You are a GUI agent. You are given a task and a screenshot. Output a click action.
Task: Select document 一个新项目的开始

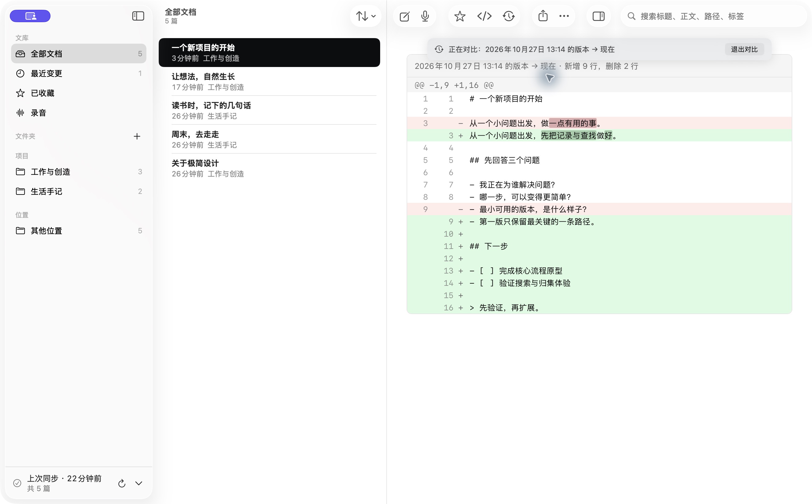(x=269, y=53)
